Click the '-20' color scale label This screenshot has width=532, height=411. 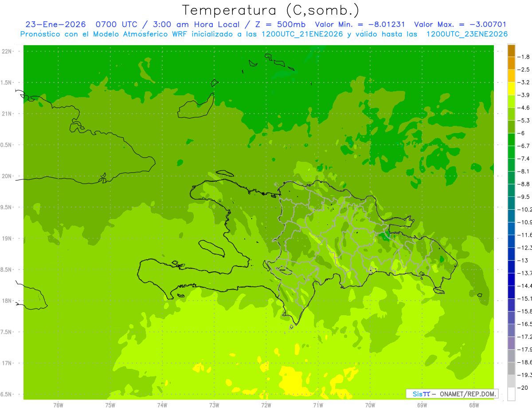click(523, 388)
